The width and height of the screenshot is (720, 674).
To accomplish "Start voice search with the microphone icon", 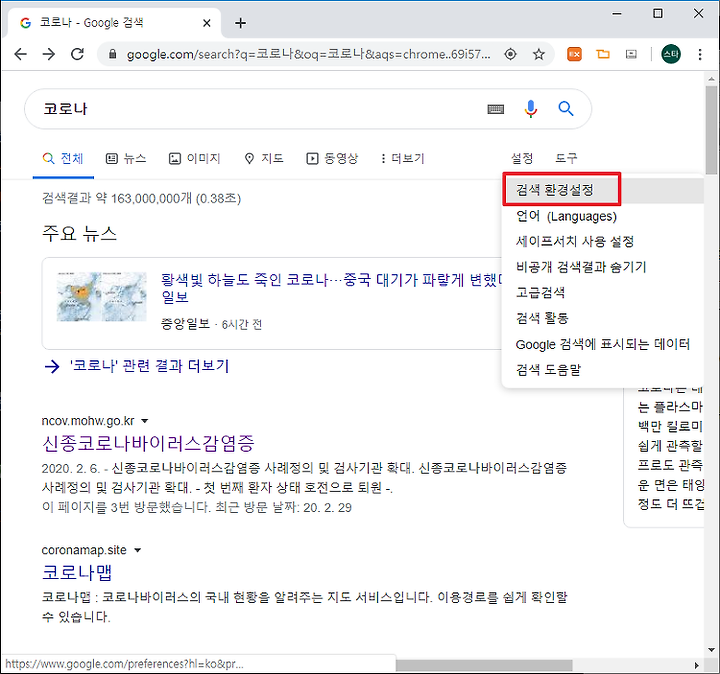I will 531,109.
